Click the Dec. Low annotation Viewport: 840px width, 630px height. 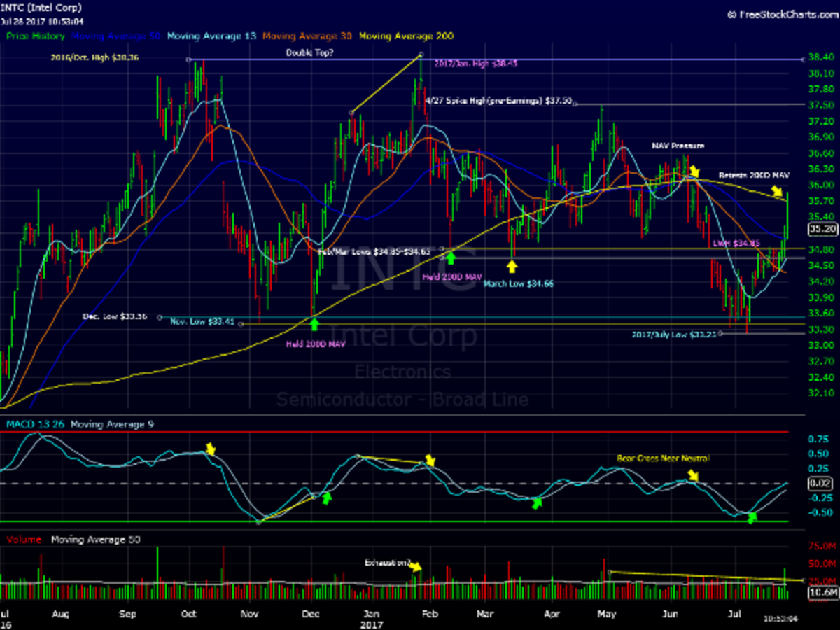[115, 316]
